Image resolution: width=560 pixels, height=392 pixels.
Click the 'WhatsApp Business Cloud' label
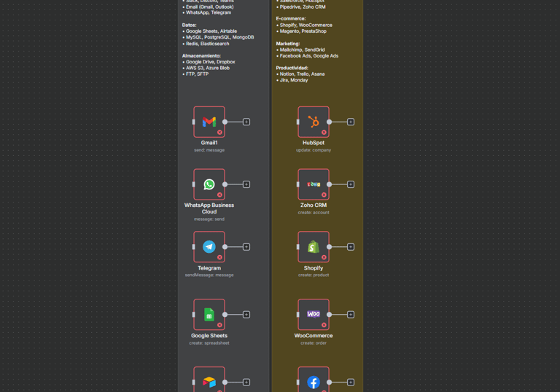209,208
